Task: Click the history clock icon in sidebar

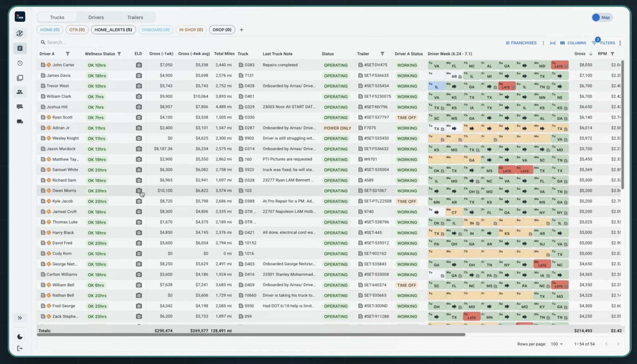Action: pyautogui.click(x=20, y=63)
